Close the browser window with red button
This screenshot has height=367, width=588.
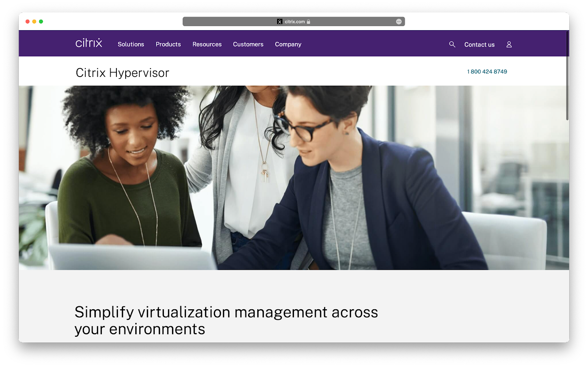(28, 22)
